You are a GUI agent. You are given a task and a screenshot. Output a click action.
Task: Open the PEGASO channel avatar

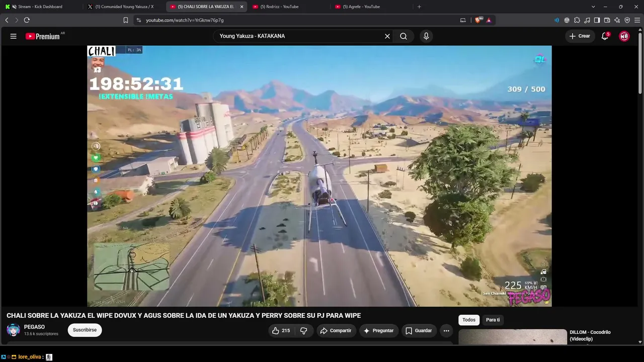14,330
